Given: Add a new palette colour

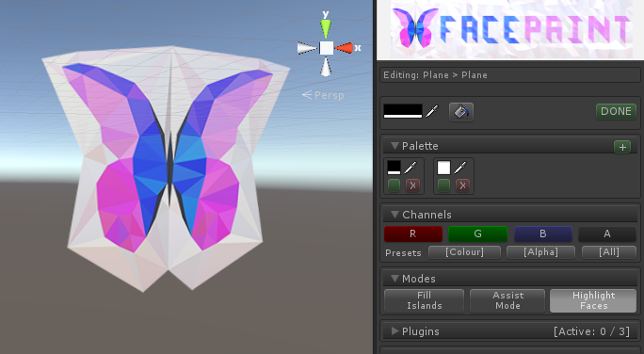Looking at the screenshot, I should 622,147.
